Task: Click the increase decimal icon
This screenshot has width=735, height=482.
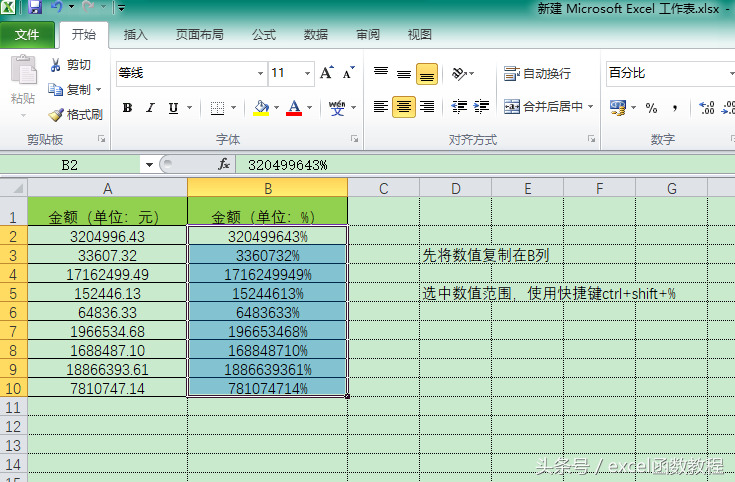Action: [x=706, y=108]
